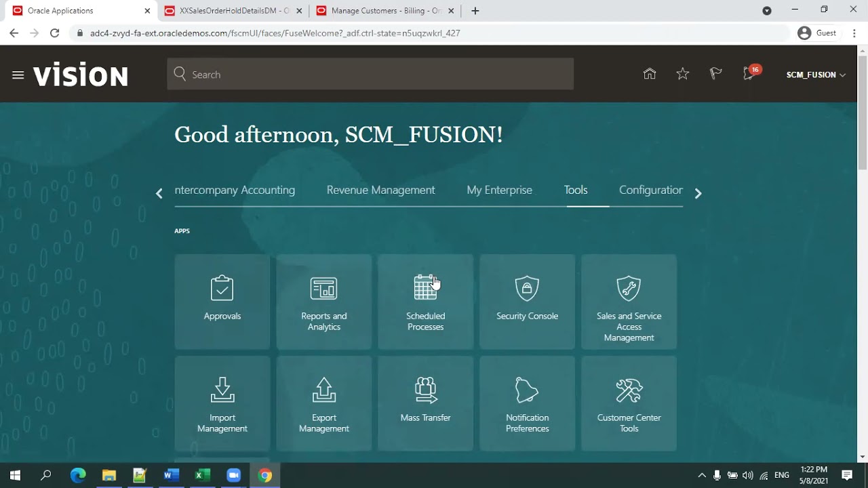
Task: Open the Windows Start menu
Action: (x=15, y=475)
